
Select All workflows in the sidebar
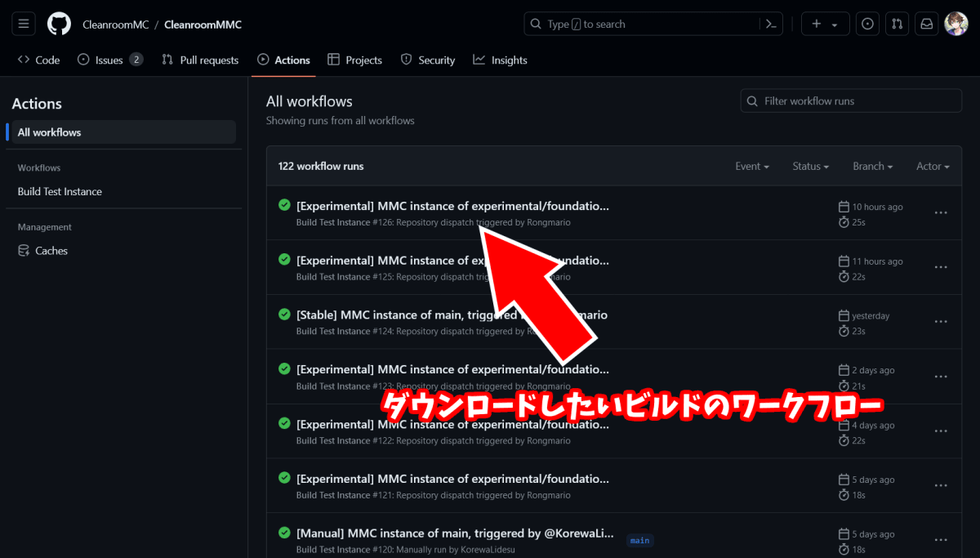coord(123,132)
